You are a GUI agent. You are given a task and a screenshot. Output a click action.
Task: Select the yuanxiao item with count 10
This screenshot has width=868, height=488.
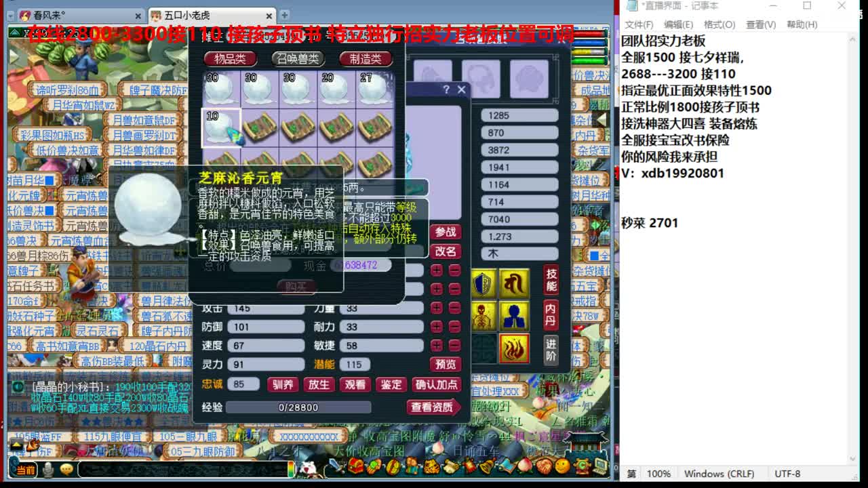(221, 127)
